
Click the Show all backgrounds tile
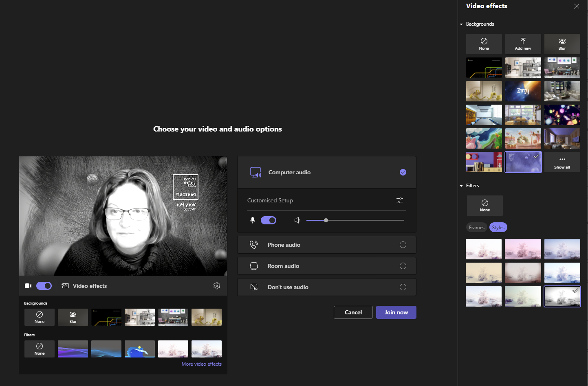(562, 162)
